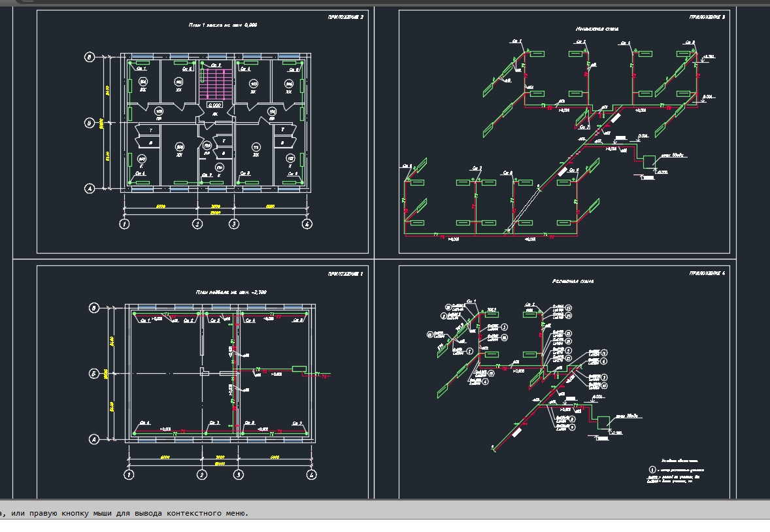The height and width of the screenshot is (532, 770).
Task: Click the "Ст 1" riser label in the Монтажная схема
Action: (x=516, y=41)
